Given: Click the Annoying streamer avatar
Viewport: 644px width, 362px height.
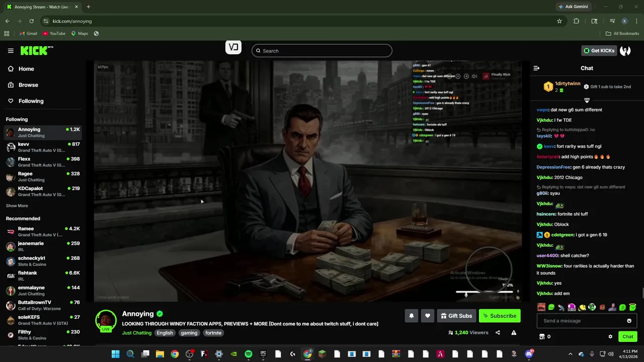Looking at the screenshot, I should (x=106, y=320).
